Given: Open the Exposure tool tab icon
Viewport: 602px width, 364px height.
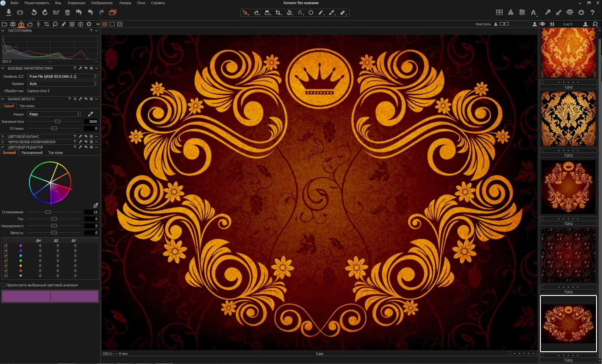Looking at the screenshot, I should 30,24.
